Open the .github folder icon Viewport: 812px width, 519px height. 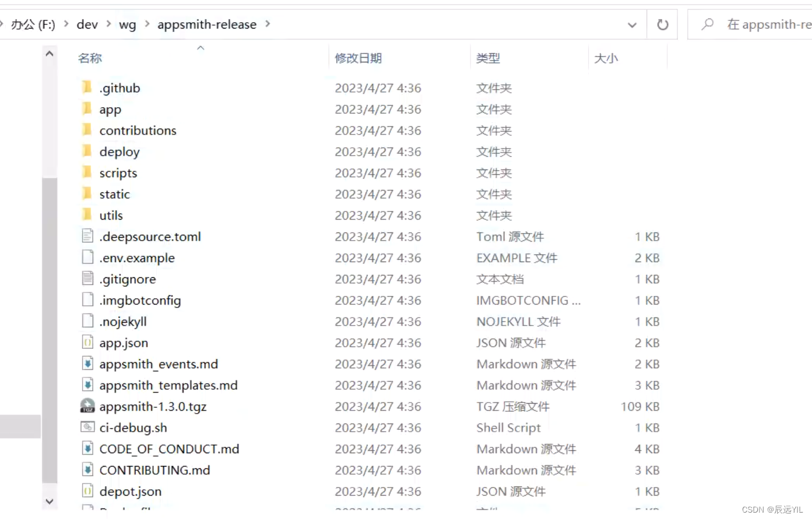point(86,87)
